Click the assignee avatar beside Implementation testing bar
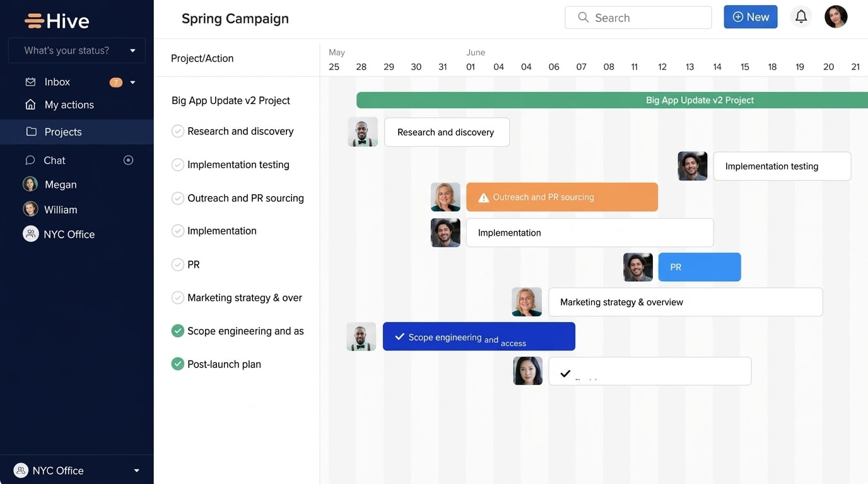868x484 pixels. click(x=693, y=166)
